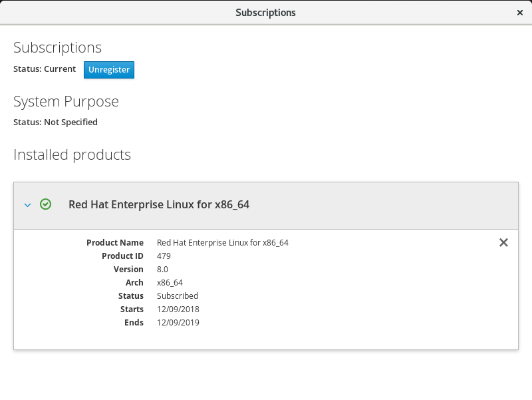The image size is (532, 400).
Task: Click the Subscriptions window title bar
Action: point(265,13)
